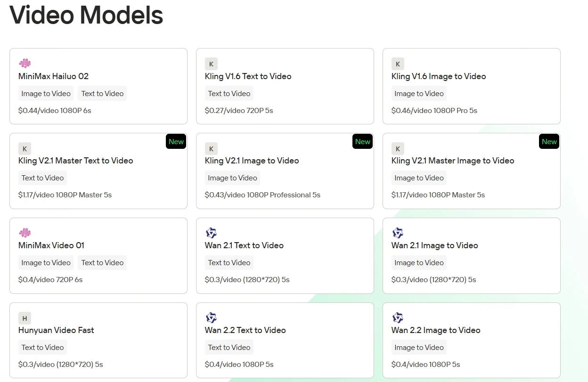Select Text to Video tag under Kling V1.6 Text to Video

tap(229, 93)
